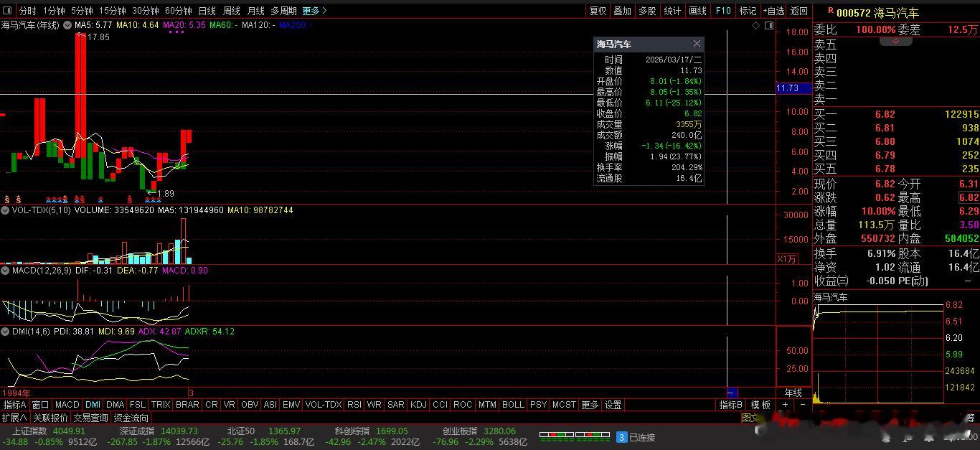Switch to 15分钟 chart period
Image resolution: width=980 pixels, height=450 pixels.
coord(113,11)
